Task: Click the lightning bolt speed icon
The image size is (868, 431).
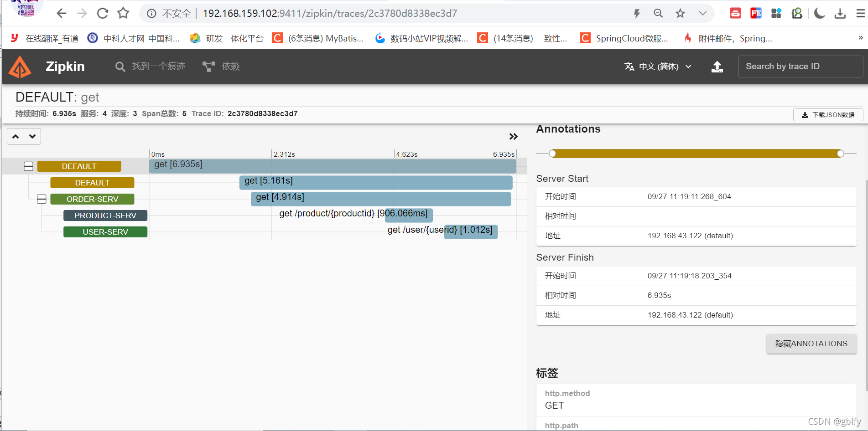Action: pos(637,14)
